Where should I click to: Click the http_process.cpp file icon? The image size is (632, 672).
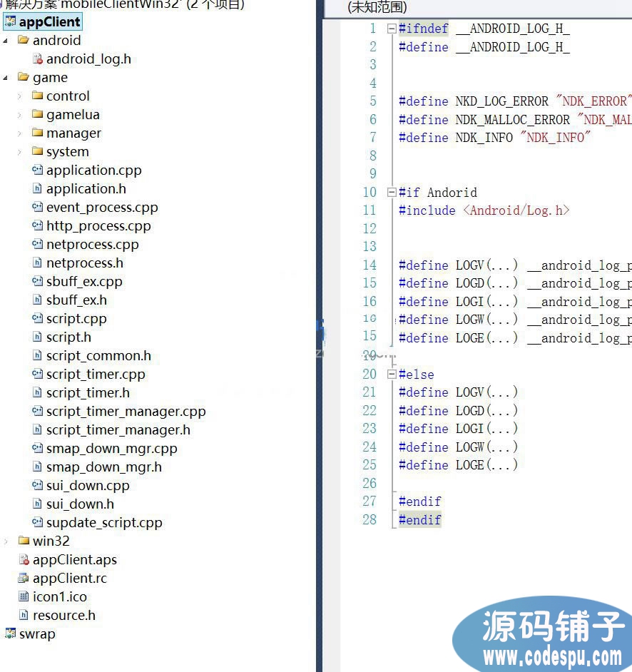(x=37, y=225)
